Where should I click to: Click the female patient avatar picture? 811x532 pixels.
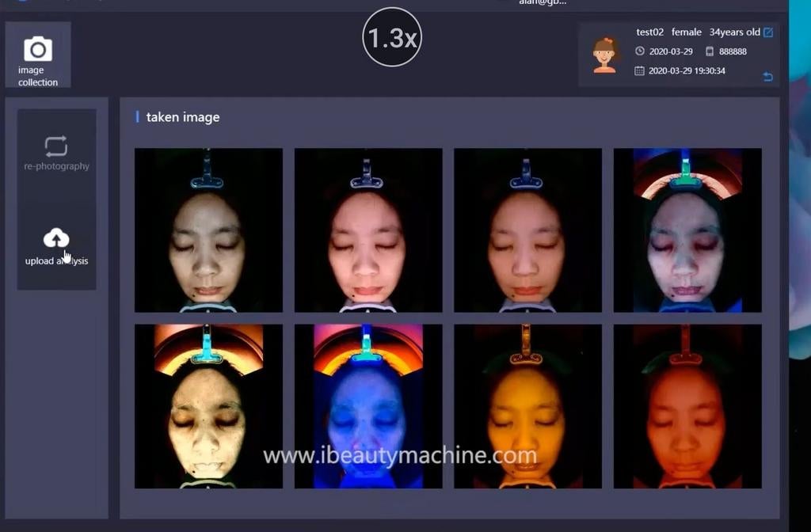coord(605,55)
